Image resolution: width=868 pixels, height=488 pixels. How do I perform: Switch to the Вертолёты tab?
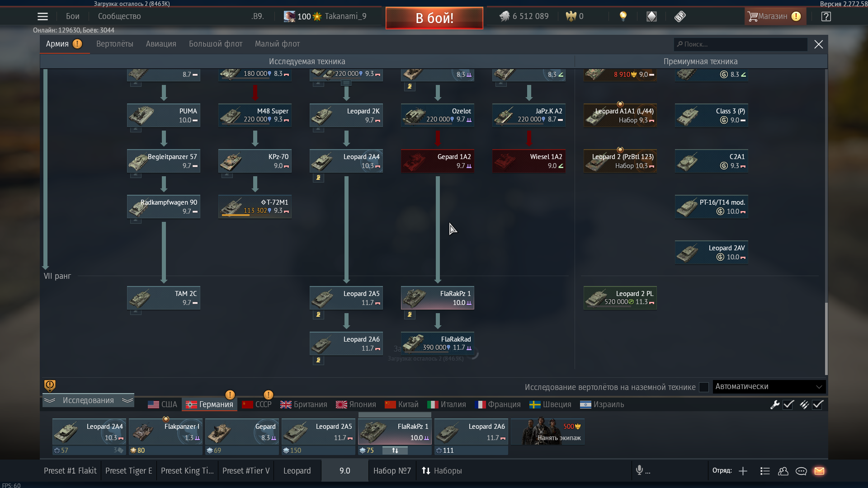pyautogui.click(x=115, y=44)
